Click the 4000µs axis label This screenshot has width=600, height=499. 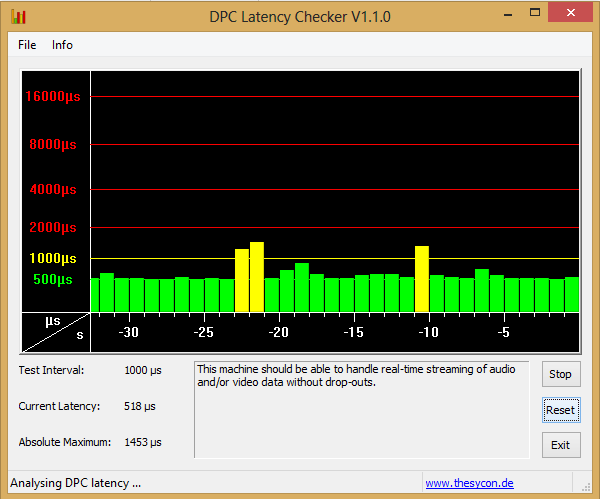(53, 189)
